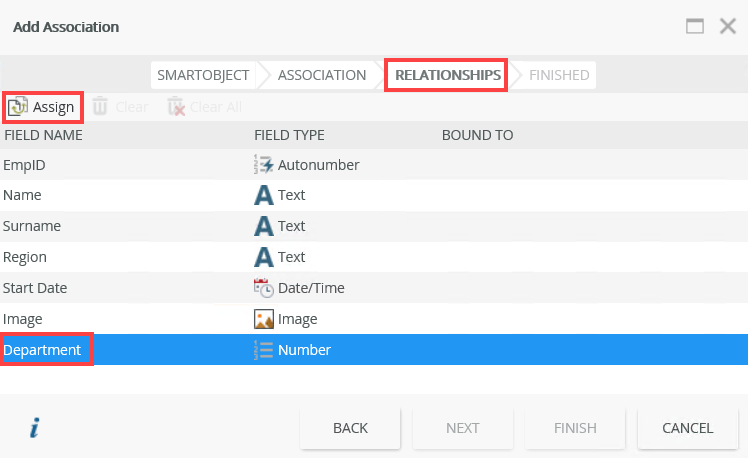Viewport: 748px width, 458px height.
Task: Open the info icon at bottom left
Action: point(34,428)
